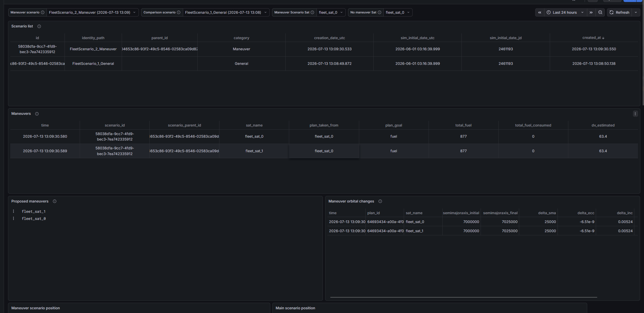Sort Scenario list by creation_date_utc
The image size is (644, 313).
click(329, 38)
